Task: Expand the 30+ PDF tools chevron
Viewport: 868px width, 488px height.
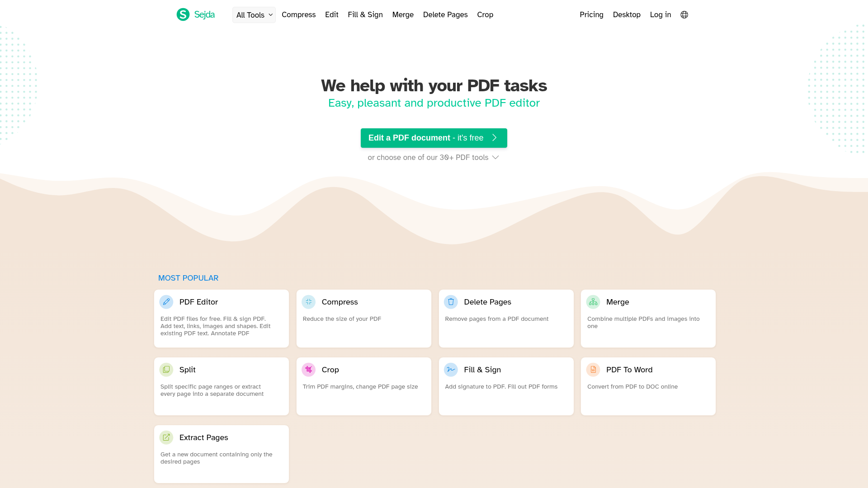Action: coord(495,157)
